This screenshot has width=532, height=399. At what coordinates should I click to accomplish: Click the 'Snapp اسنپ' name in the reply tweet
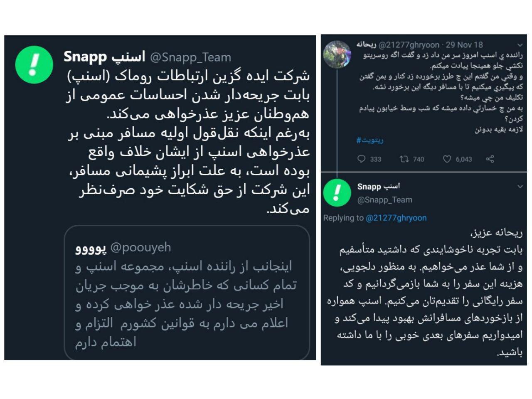pos(378,187)
